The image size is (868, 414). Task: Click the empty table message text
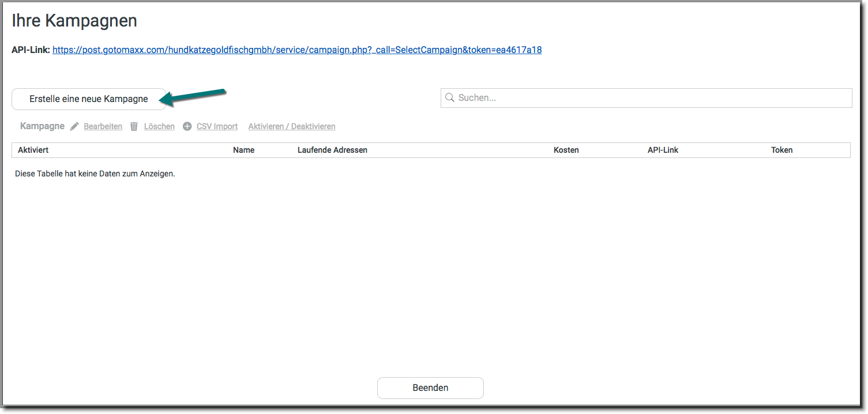(95, 174)
